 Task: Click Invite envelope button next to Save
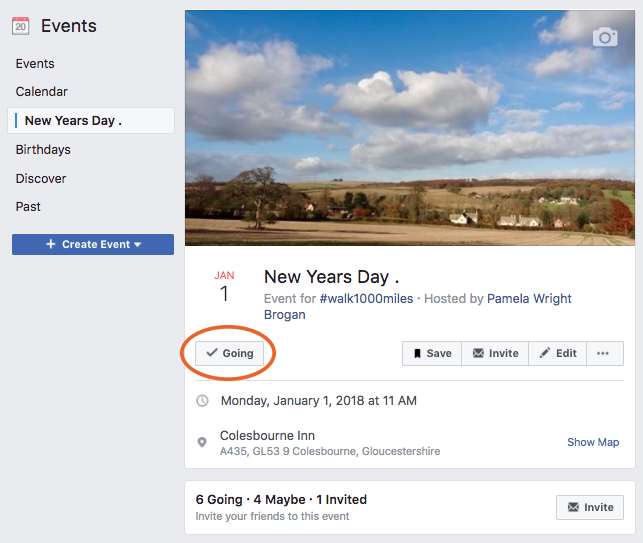click(x=495, y=353)
